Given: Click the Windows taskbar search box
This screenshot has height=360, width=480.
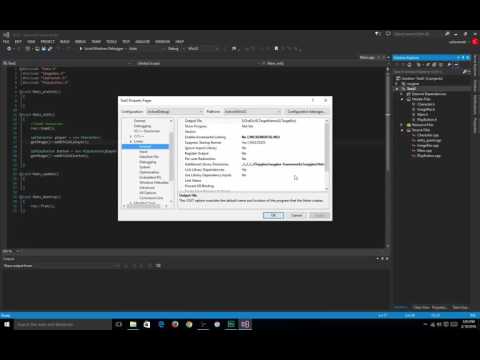Looking at the screenshot, I should pyautogui.click(x=63, y=324).
